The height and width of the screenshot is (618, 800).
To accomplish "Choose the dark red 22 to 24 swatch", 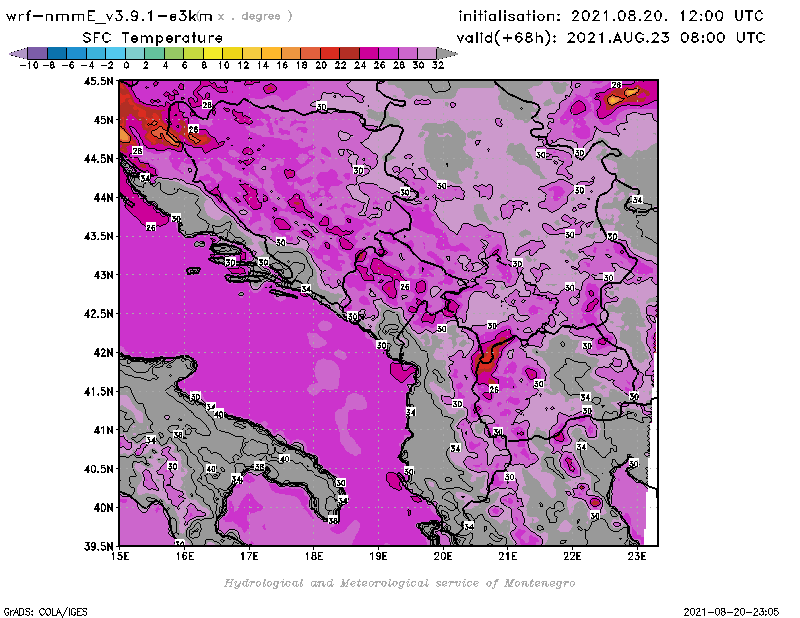I will click(349, 53).
